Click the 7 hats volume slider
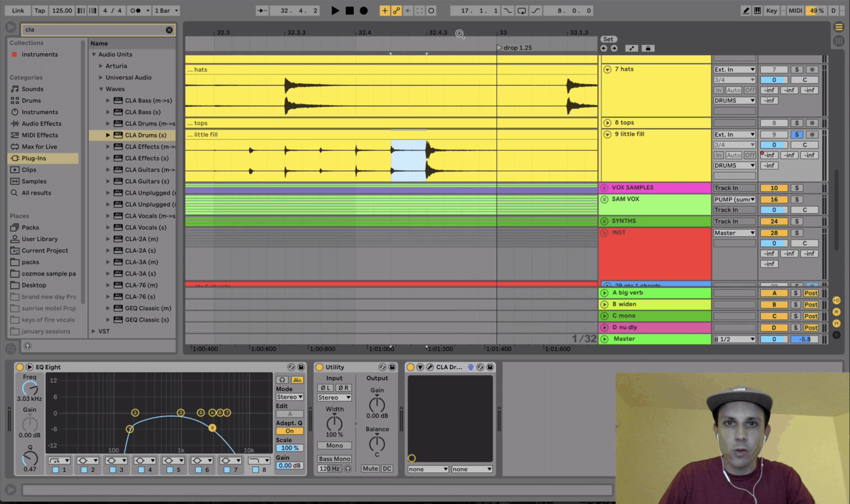This screenshot has width=850, height=504. (774, 80)
